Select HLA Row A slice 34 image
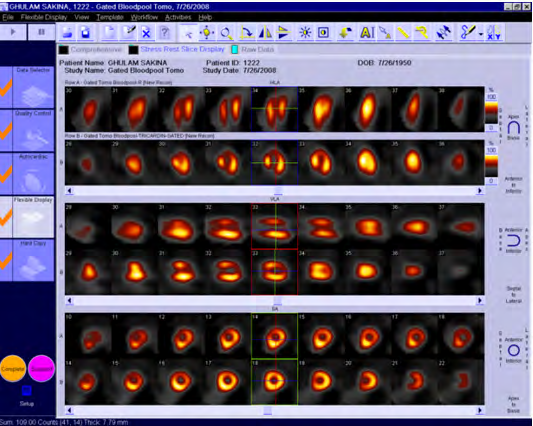The height and width of the screenshot is (426, 533). [x=275, y=109]
